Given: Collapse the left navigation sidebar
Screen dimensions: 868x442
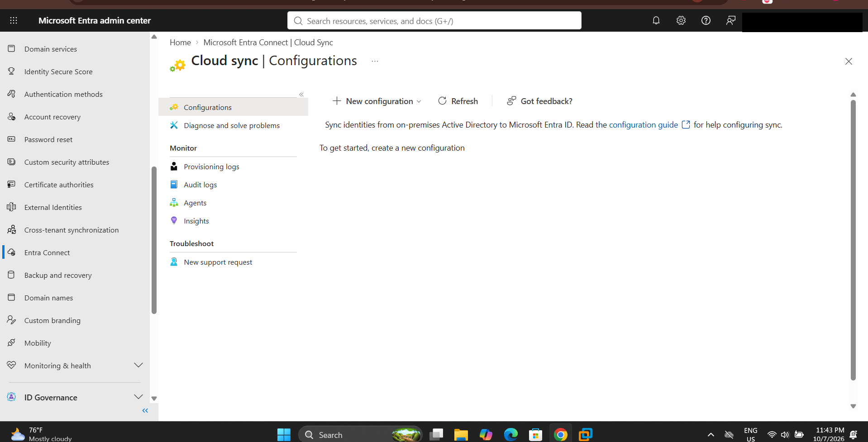Looking at the screenshot, I should pos(145,410).
